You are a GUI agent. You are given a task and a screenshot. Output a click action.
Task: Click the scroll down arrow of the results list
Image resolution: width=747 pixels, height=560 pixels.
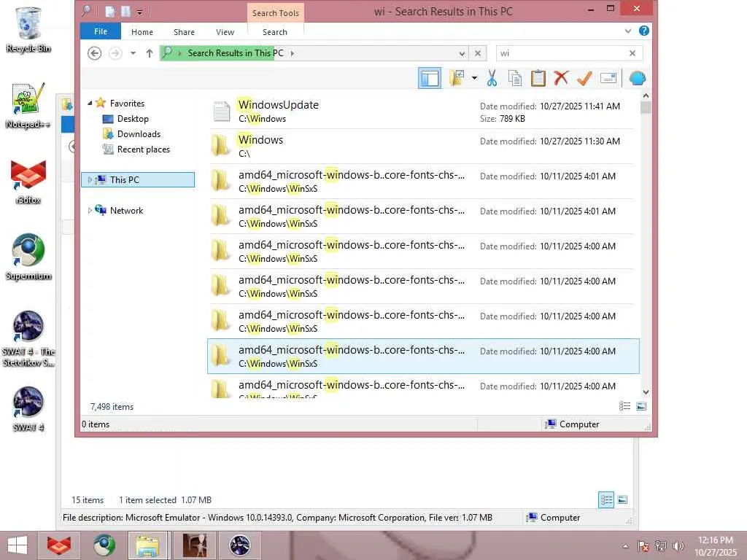point(646,392)
